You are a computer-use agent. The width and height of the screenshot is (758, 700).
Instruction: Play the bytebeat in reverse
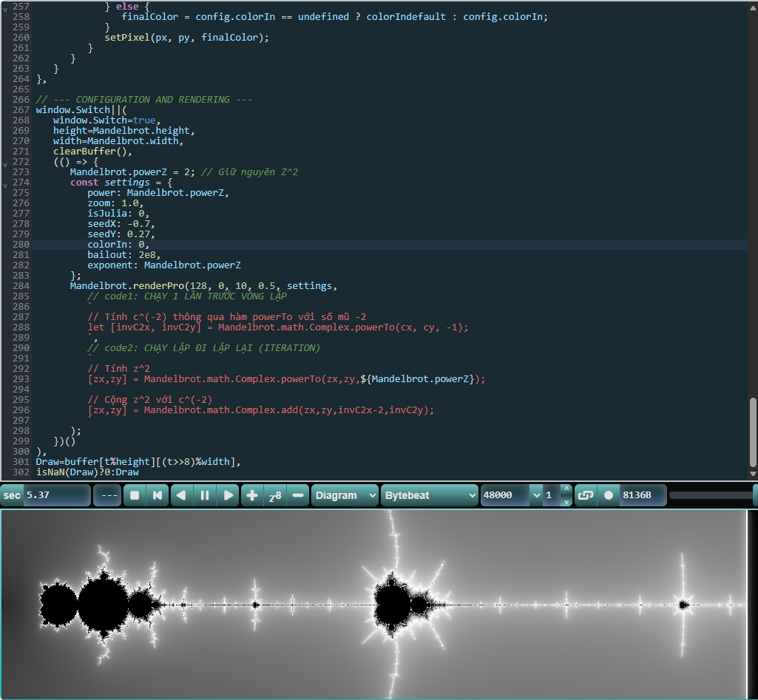tap(181, 495)
